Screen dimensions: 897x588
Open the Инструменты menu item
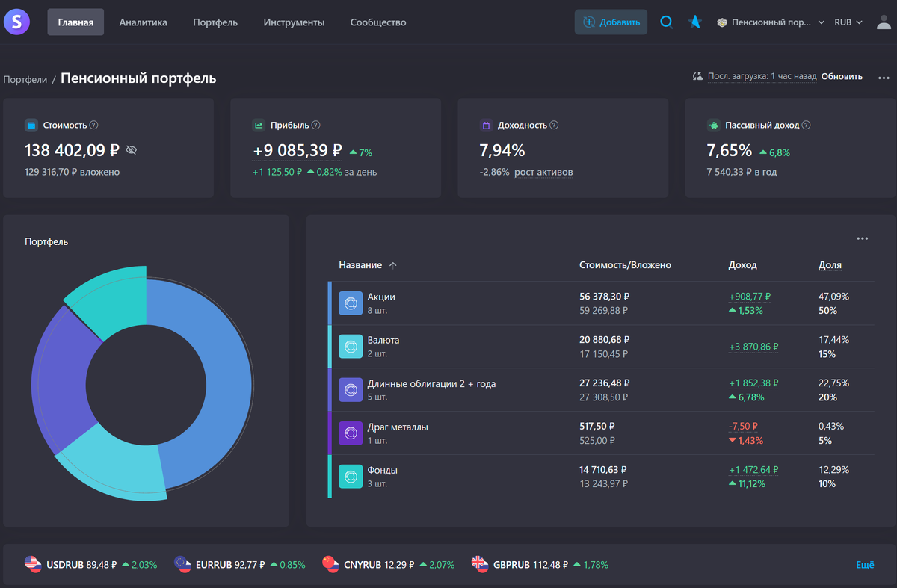(x=294, y=22)
